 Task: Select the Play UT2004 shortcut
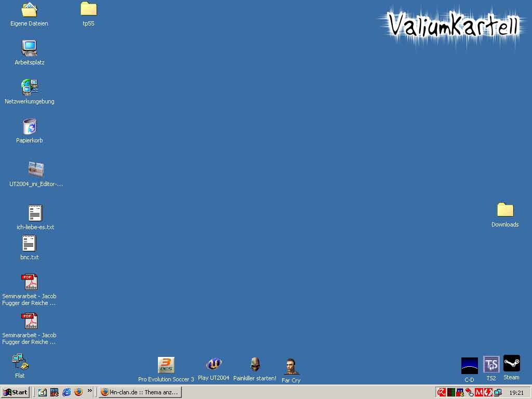214,364
